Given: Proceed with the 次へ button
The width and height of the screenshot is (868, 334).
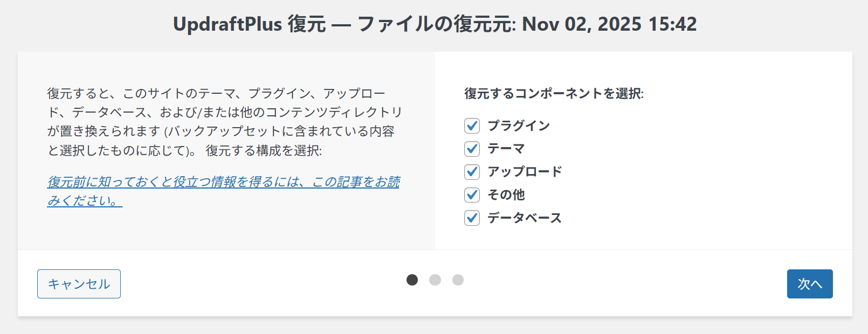Looking at the screenshot, I should tap(809, 284).
